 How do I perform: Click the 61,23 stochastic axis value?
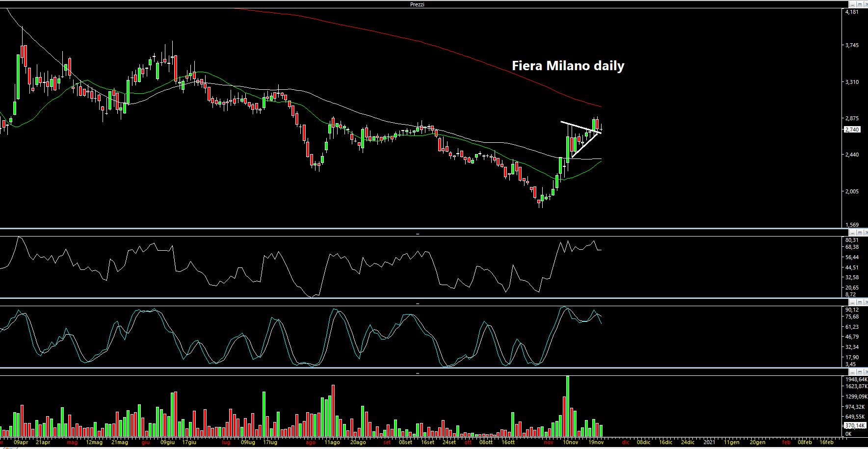click(x=852, y=327)
